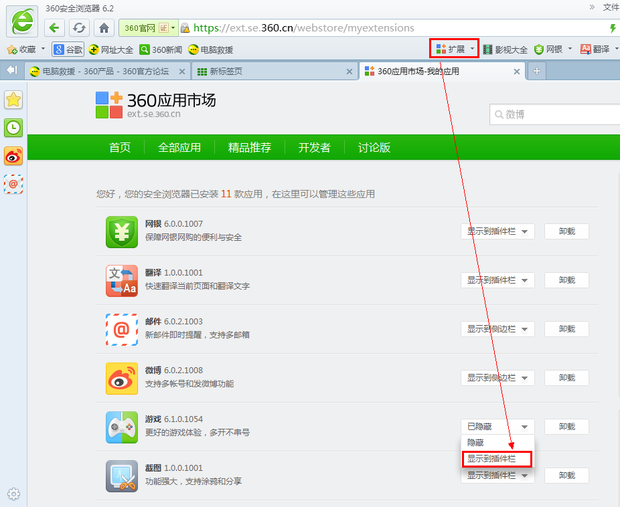Uninstall the 网银 app
The height and width of the screenshot is (507, 620).
click(567, 231)
